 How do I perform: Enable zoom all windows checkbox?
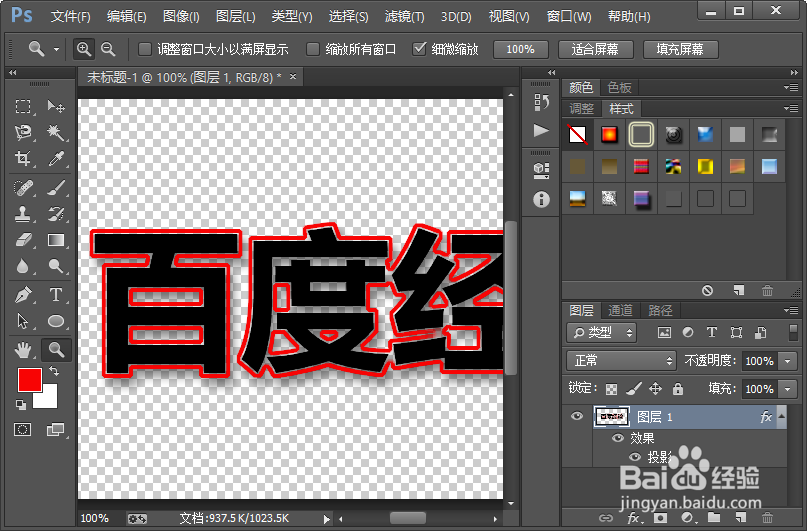click(312, 49)
